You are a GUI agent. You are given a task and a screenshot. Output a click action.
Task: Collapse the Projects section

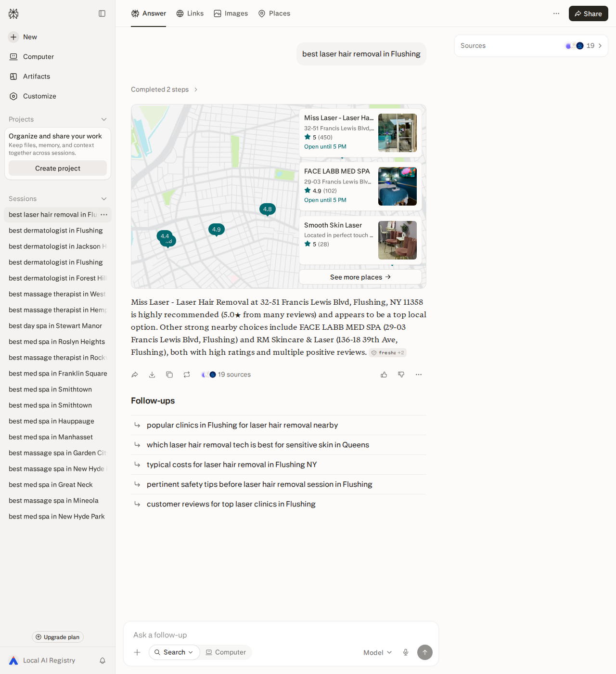(104, 119)
